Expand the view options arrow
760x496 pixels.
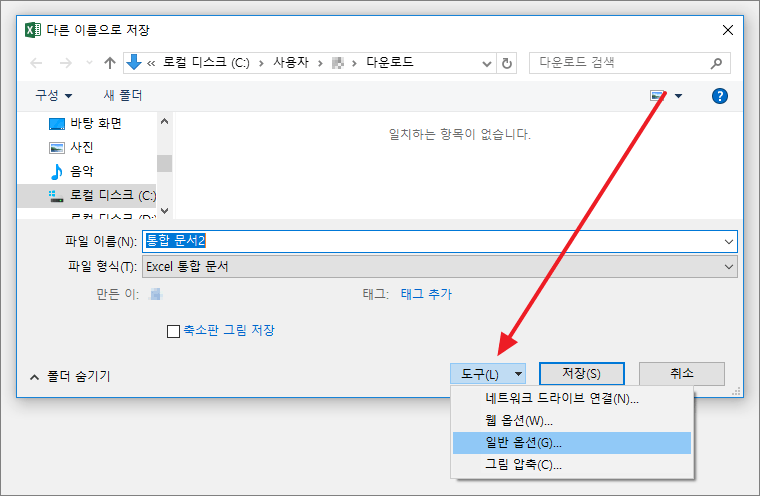pos(679,96)
